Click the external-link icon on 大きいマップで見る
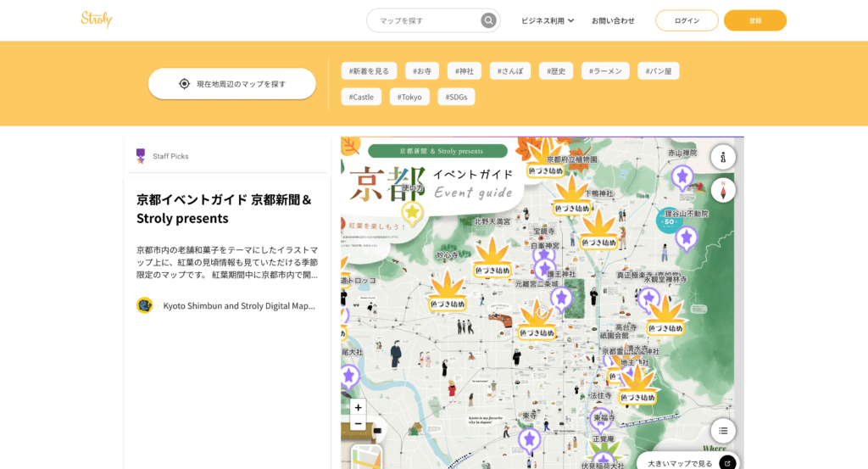 tap(727, 463)
